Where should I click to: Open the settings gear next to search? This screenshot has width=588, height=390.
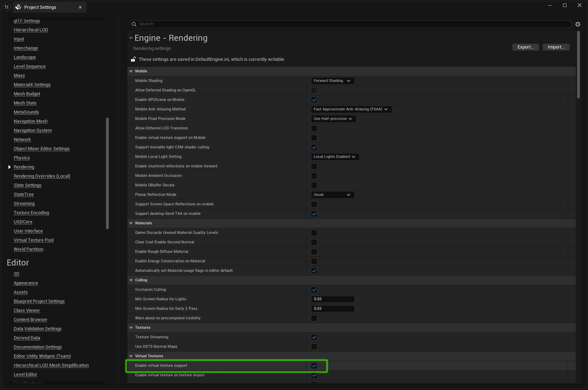click(x=578, y=24)
